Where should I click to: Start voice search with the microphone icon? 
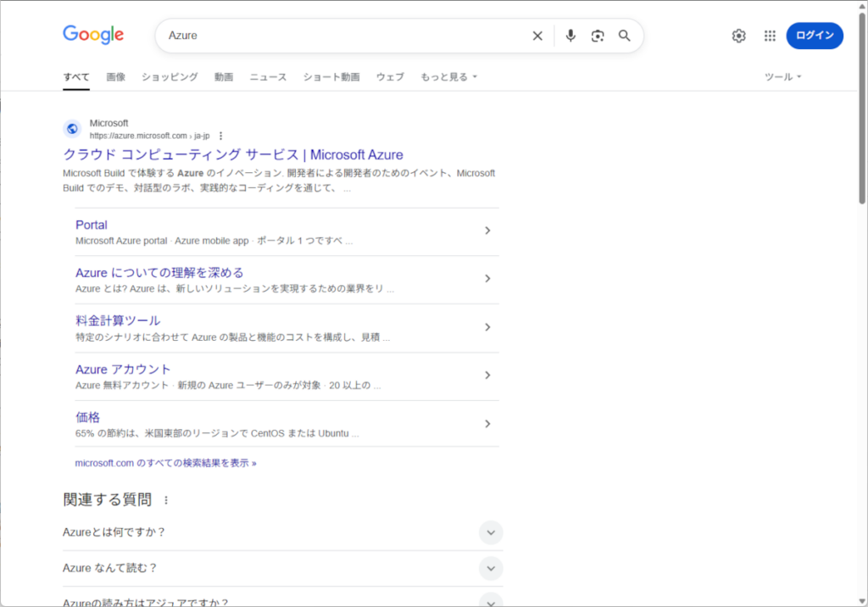coord(570,36)
